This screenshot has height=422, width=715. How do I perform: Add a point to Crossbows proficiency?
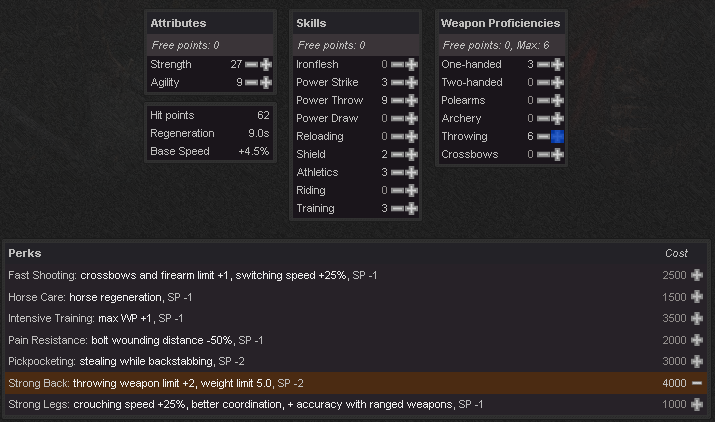pos(558,154)
